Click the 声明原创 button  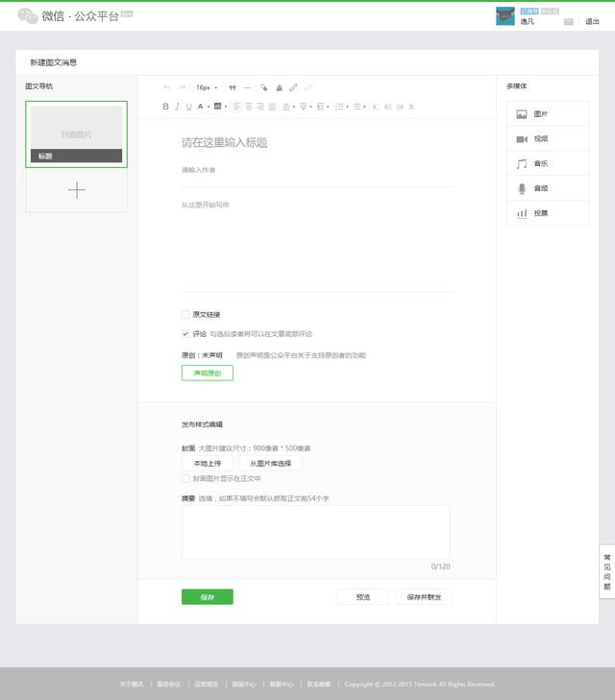(207, 374)
